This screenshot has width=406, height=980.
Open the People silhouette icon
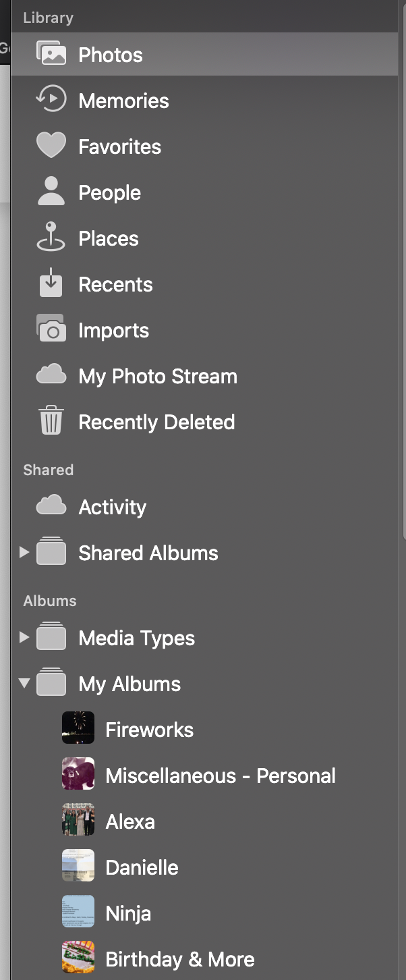tap(51, 192)
